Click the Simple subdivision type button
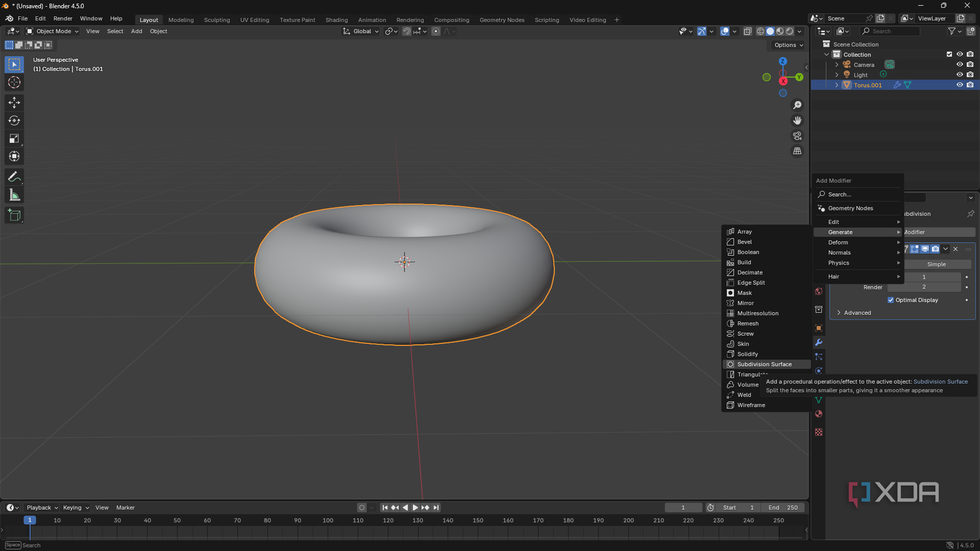This screenshot has width=980, height=551. click(936, 264)
